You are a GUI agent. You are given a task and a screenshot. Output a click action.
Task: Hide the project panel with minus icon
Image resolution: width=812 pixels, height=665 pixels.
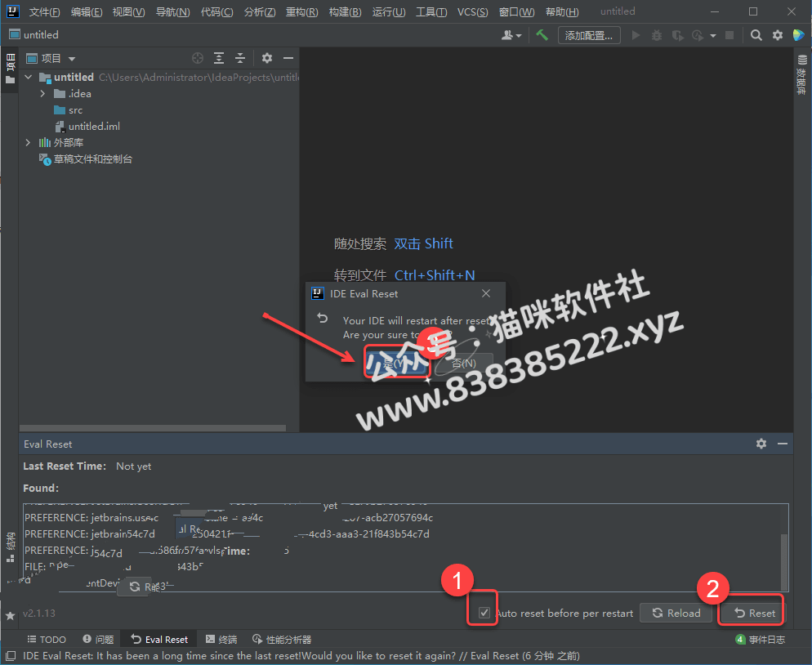pos(288,58)
